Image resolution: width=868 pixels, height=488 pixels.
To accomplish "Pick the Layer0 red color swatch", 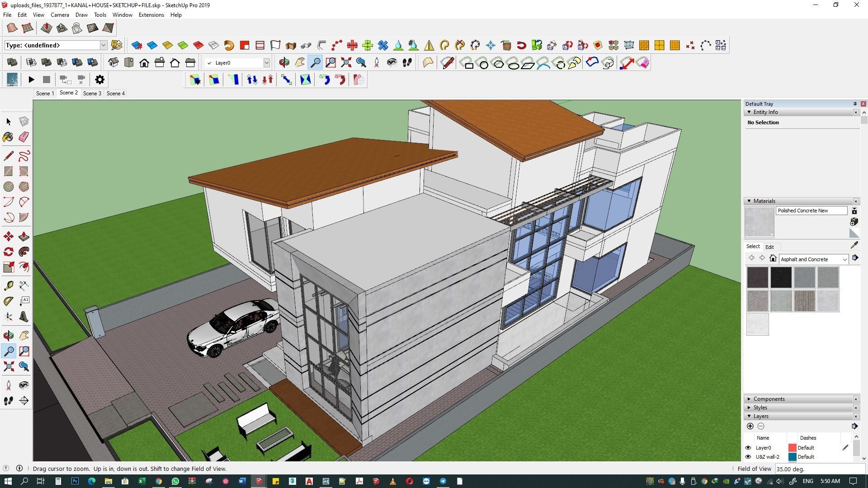I will (x=792, y=448).
